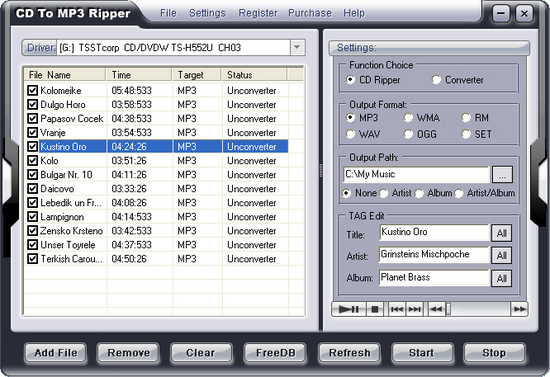Click the time 03:33:26 for Daicovo
The image size is (550, 377).
tap(129, 189)
